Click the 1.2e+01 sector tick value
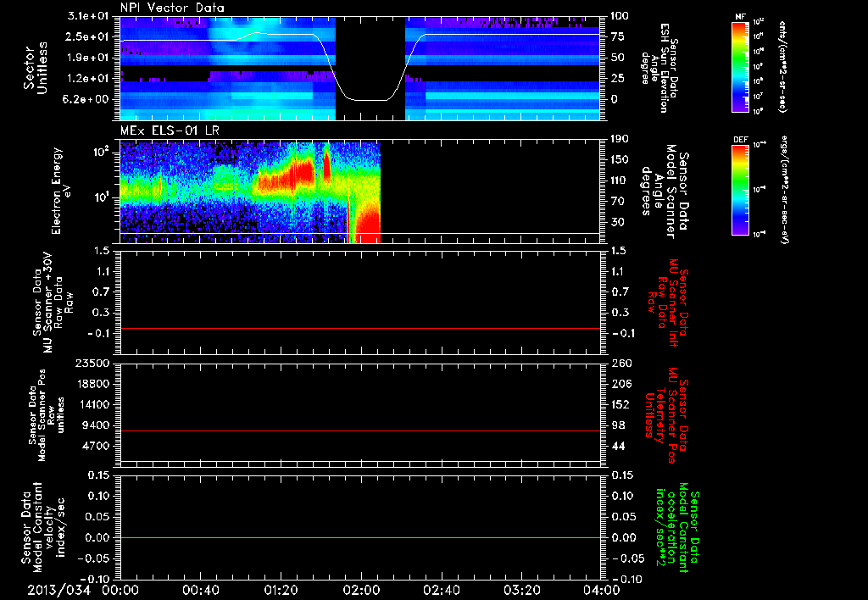868x600 pixels. [88, 79]
